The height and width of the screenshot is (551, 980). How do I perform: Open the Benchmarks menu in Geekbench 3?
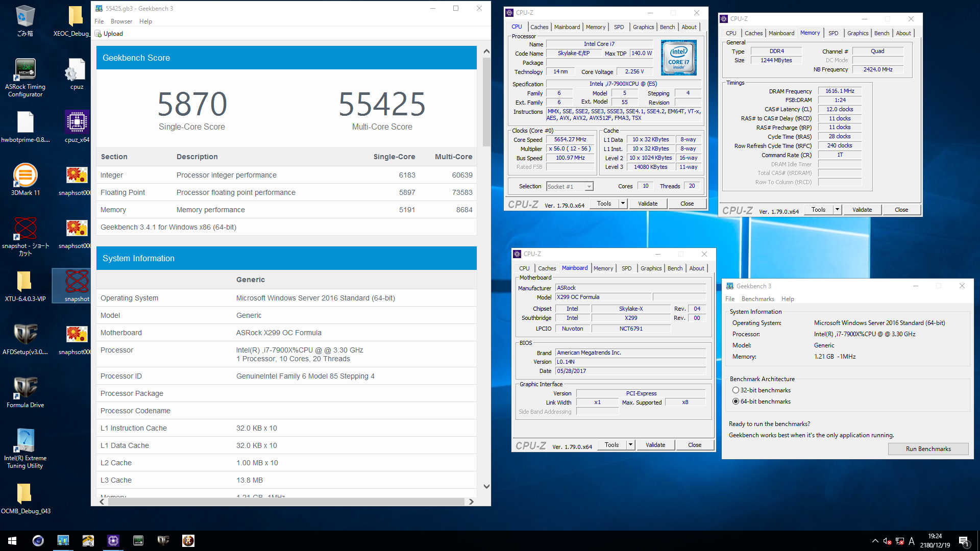757,299
